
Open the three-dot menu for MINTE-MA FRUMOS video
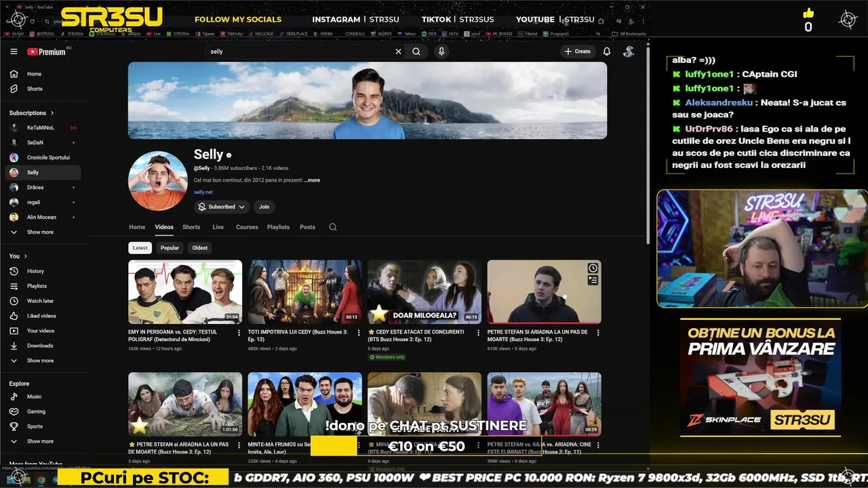(x=359, y=445)
